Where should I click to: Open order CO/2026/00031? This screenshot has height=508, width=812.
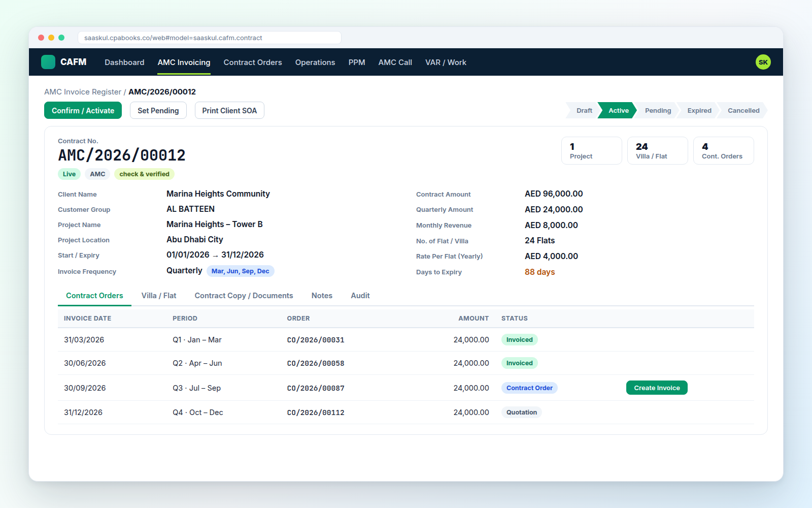pos(316,340)
